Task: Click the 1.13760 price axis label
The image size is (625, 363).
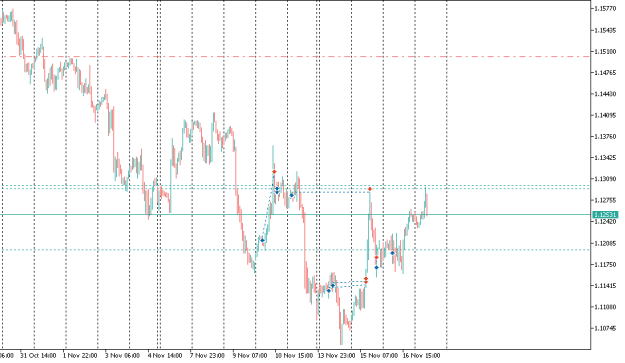Action: click(605, 137)
